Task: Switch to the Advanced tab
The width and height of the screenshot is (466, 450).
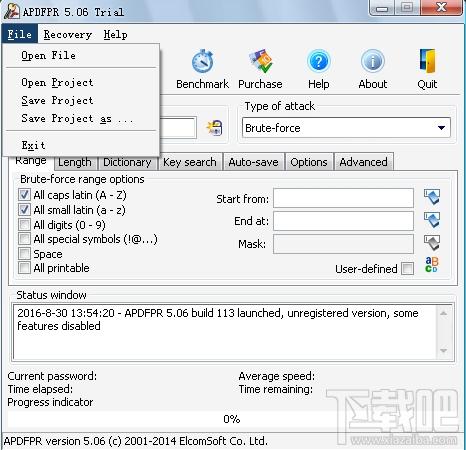Action: click(364, 162)
